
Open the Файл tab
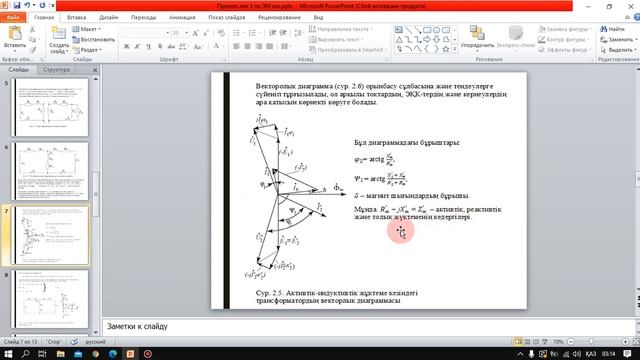[13, 17]
